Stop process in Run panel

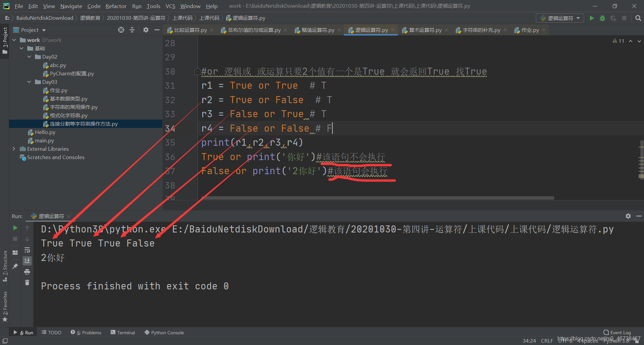point(15,239)
